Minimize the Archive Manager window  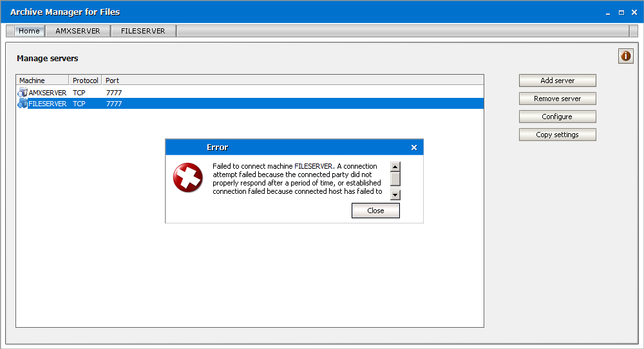(x=608, y=13)
